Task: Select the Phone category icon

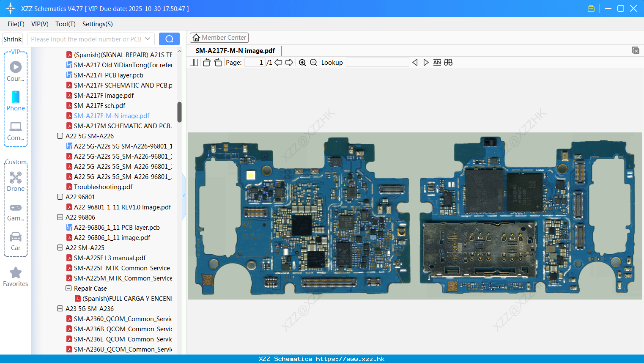Action: pyautogui.click(x=16, y=101)
